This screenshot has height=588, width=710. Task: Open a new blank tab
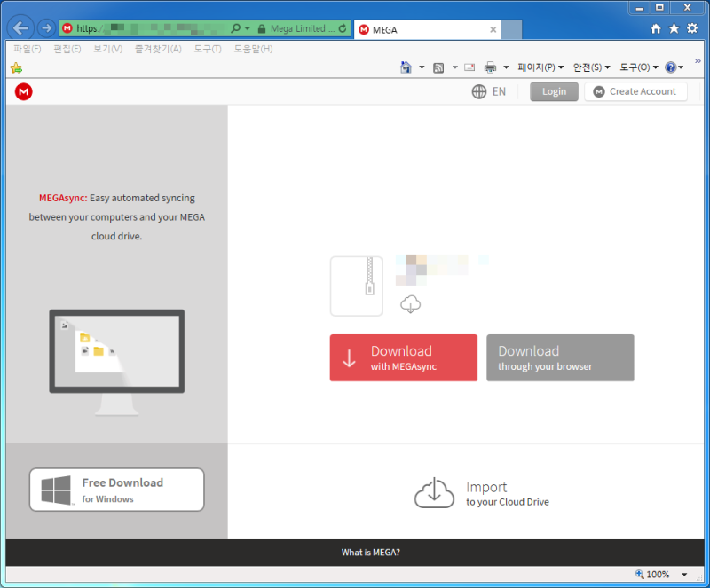click(x=512, y=30)
